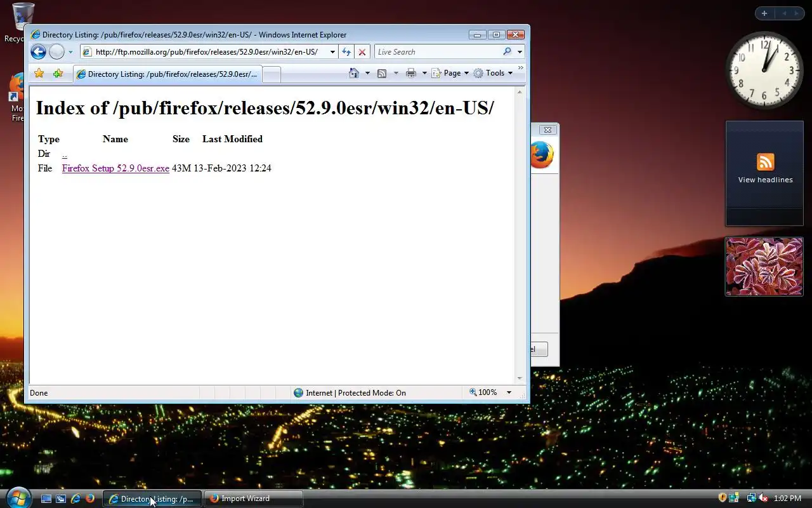Viewport: 812px width, 508px height.
Task: Show more toolbar commands chevron
Action: pos(521,68)
